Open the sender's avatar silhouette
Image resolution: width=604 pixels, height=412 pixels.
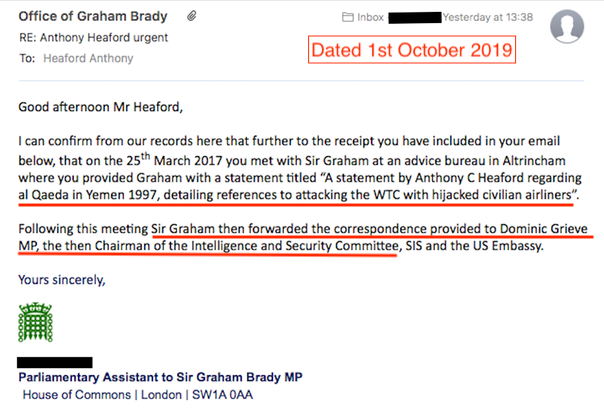[567, 26]
